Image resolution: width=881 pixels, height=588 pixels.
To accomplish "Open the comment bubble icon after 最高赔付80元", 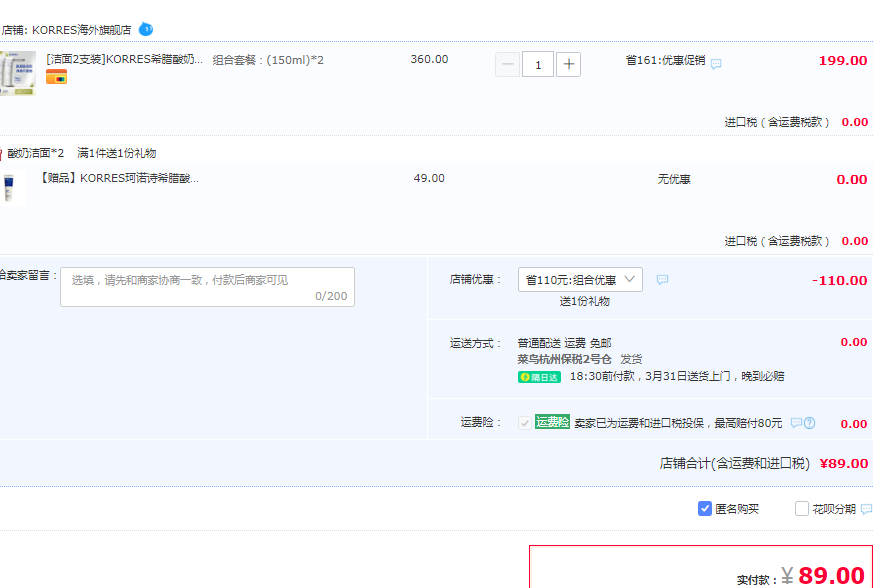I will (x=796, y=423).
